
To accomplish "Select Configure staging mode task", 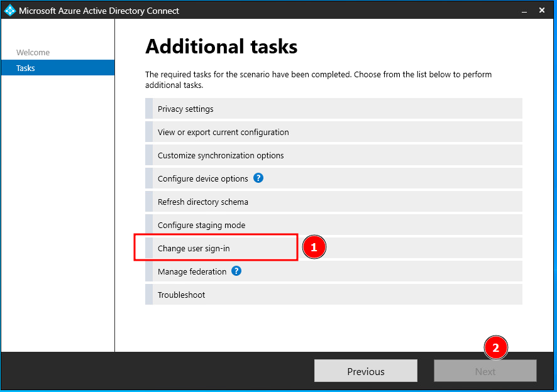I will coord(201,226).
